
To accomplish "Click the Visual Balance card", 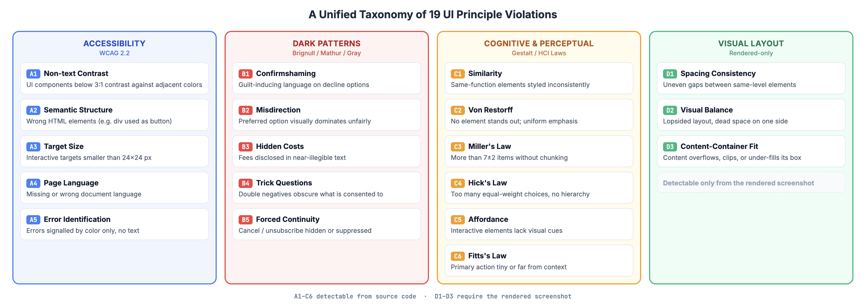I will [751, 115].
